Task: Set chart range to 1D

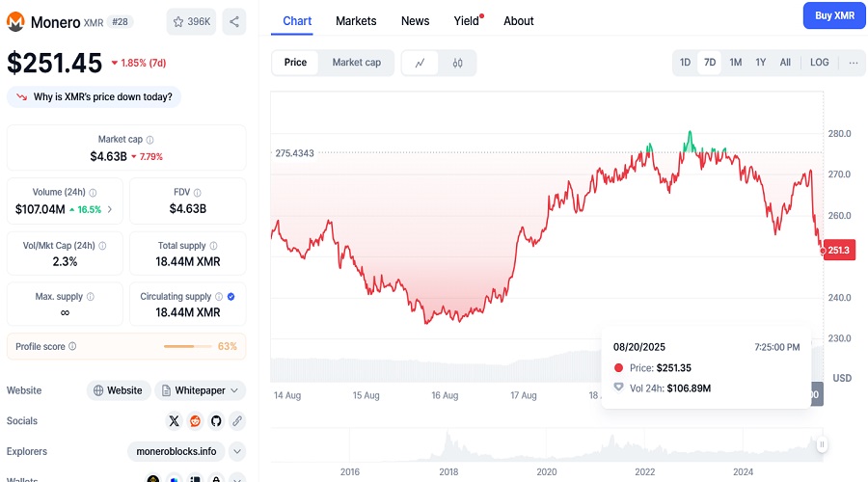Action: click(x=685, y=63)
